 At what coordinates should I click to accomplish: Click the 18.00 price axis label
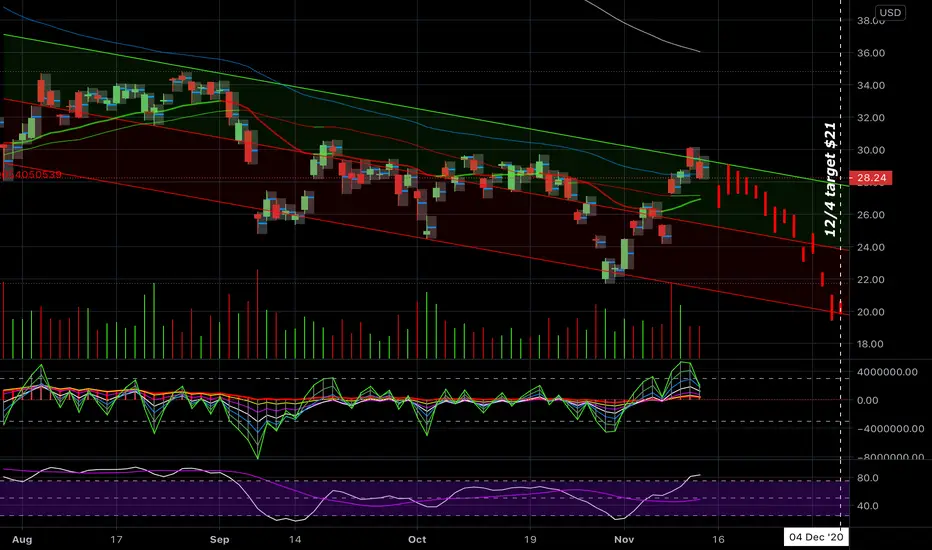871,344
